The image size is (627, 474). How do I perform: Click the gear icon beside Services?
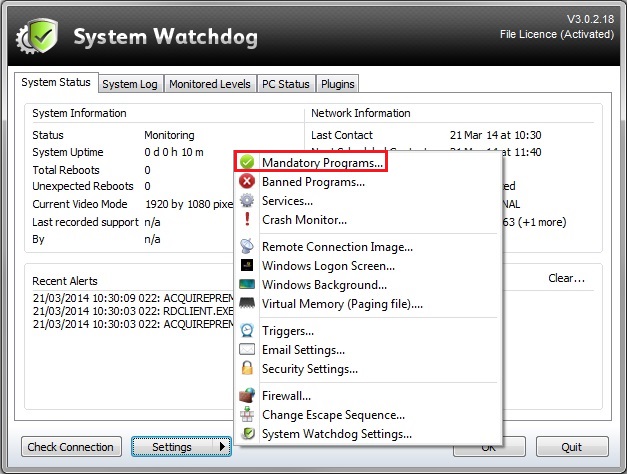247,200
